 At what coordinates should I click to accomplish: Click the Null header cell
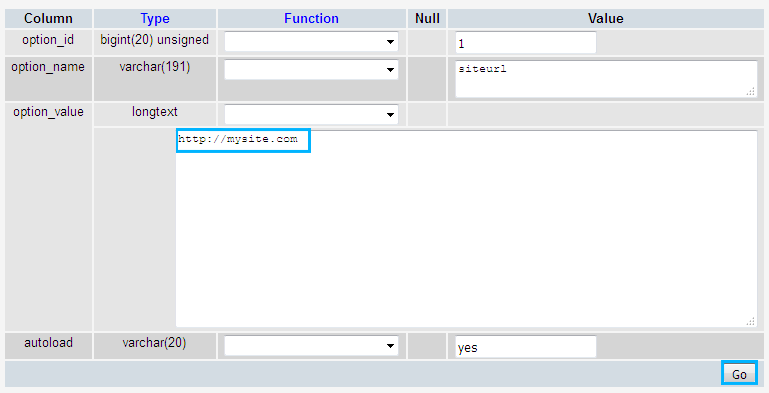[x=427, y=19]
